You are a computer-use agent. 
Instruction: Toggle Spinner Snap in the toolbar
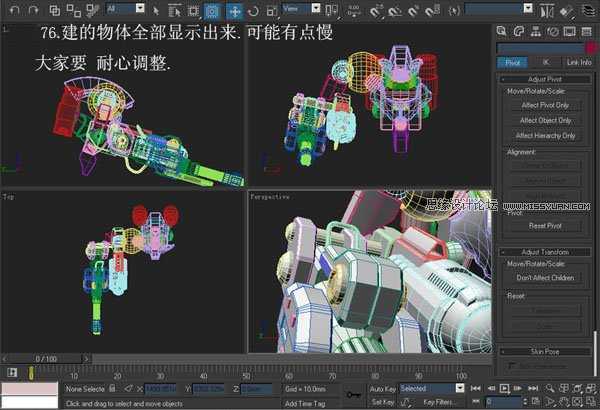(432, 11)
